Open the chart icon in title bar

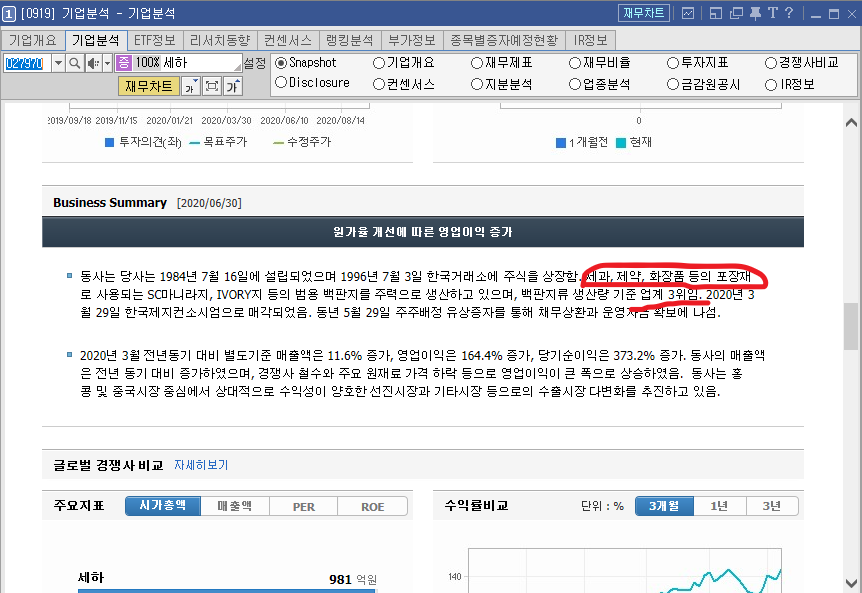click(688, 13)
